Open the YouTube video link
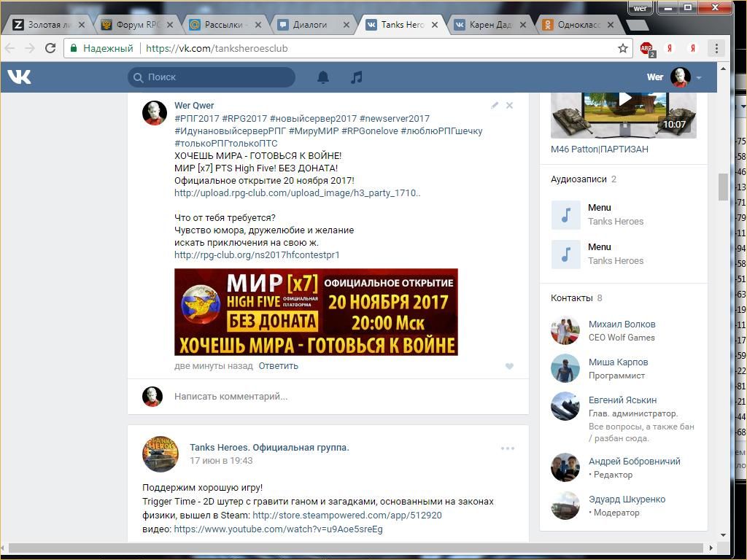The image size is (747, 560). click(278, 529)
